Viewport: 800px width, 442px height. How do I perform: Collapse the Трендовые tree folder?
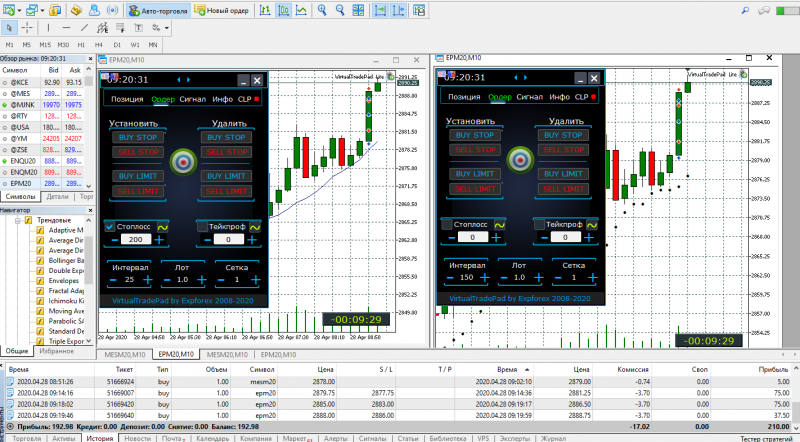[x=18, y=220]
